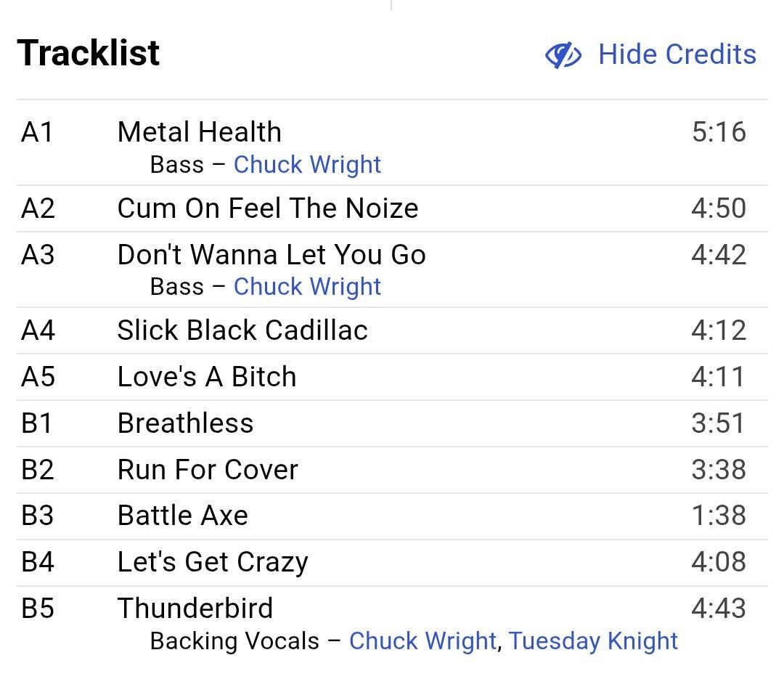
Task: Select the Let's Get Crazy track title
Action: click(x=213, y=562)
